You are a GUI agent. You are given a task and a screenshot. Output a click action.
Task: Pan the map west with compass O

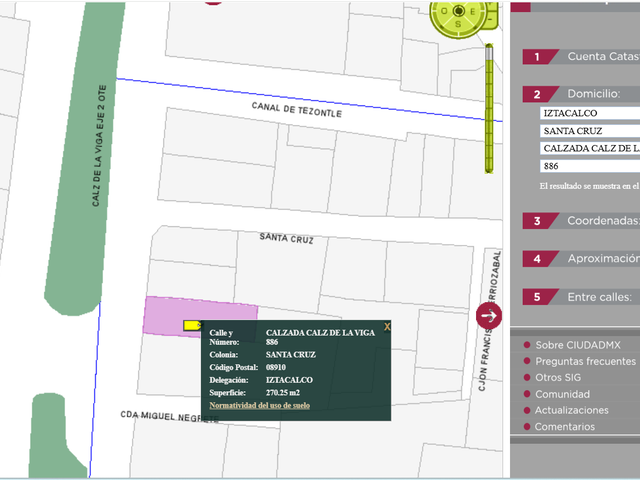444,11
